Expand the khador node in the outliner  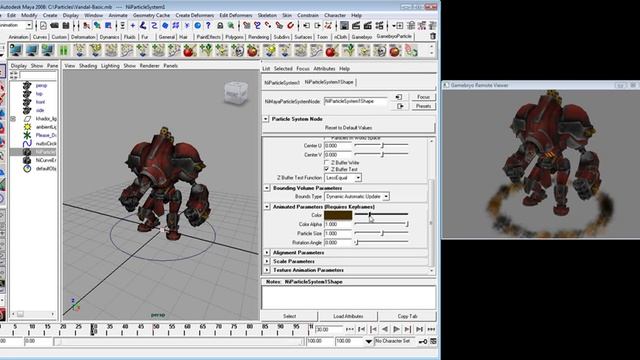[13, 119]
